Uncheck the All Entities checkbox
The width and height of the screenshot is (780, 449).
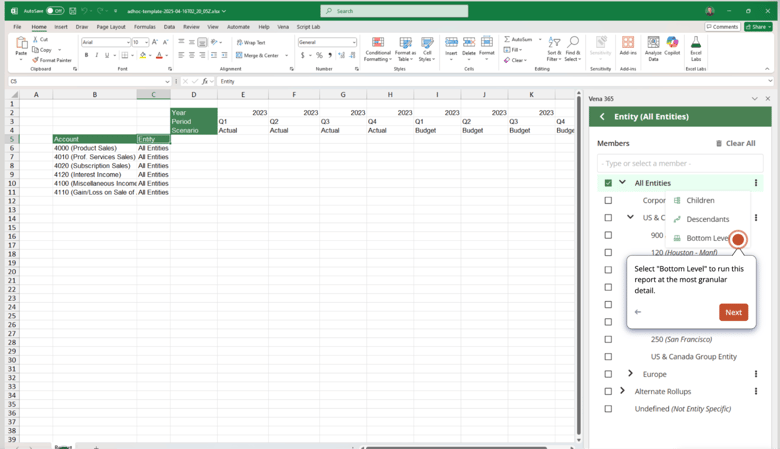click(608, 183)
